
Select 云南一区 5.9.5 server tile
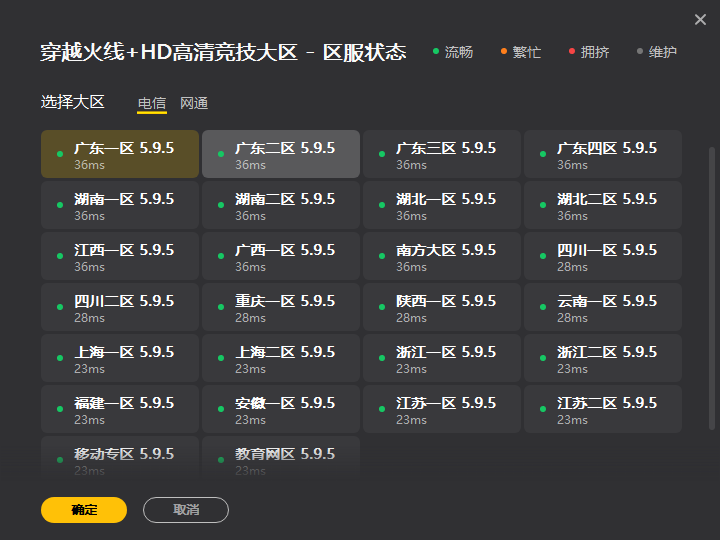point(603,307)
